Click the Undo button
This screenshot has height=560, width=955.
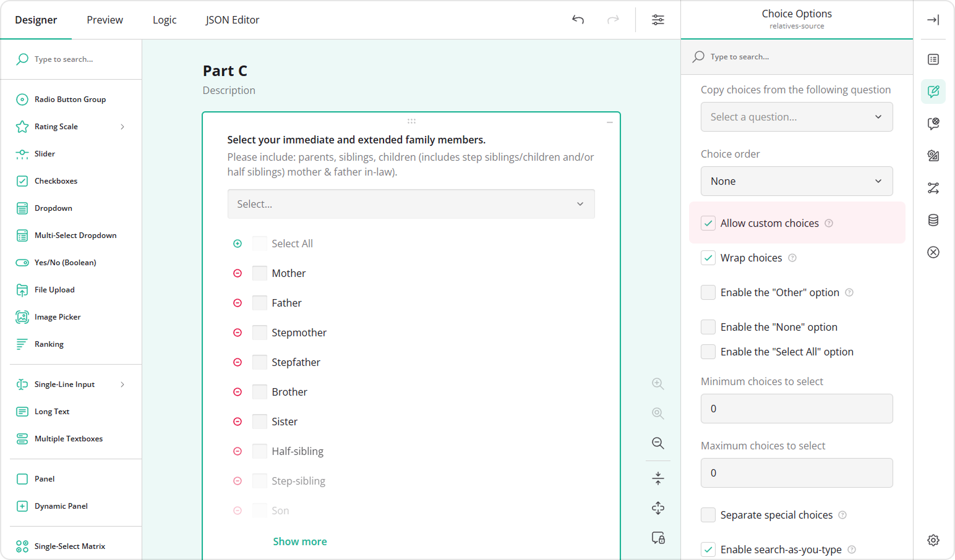coord(578,19)
